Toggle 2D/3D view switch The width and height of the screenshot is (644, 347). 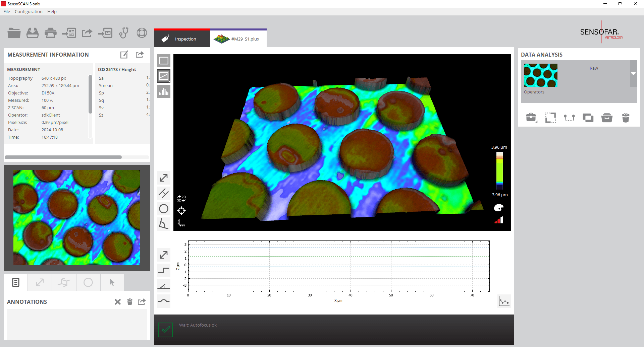(x=181, y=199)
